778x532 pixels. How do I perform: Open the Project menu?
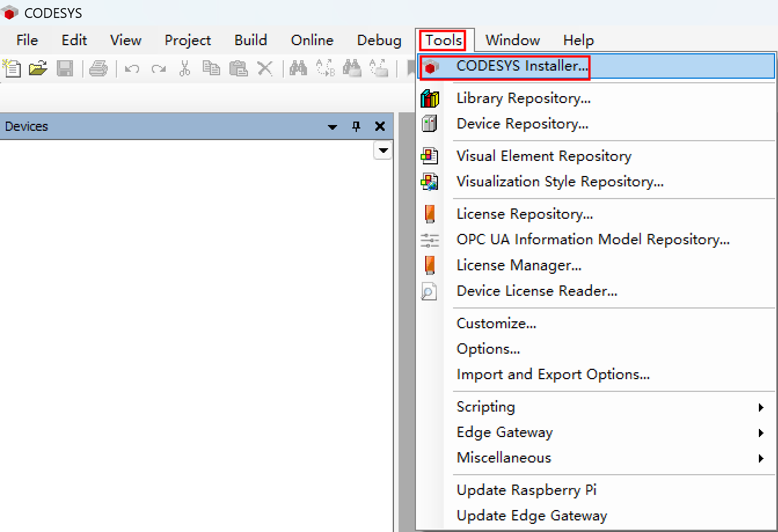[x=188, y=40]
